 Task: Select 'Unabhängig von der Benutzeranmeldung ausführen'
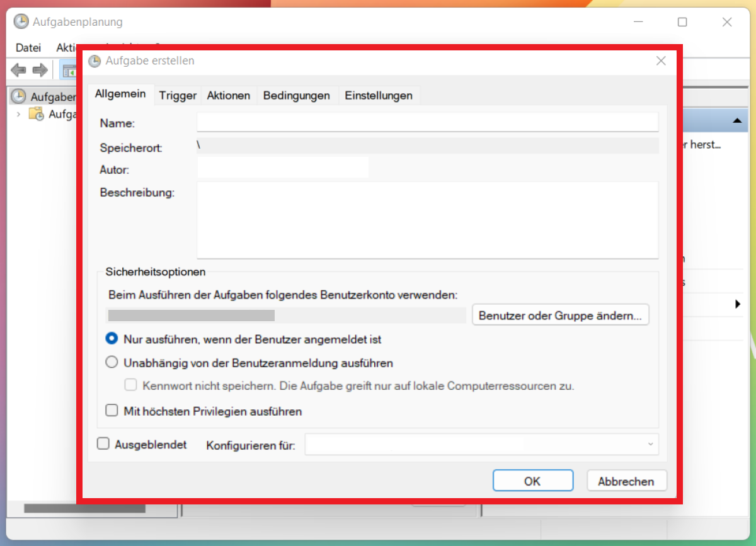pyautogui.click(x=112, y=363)
